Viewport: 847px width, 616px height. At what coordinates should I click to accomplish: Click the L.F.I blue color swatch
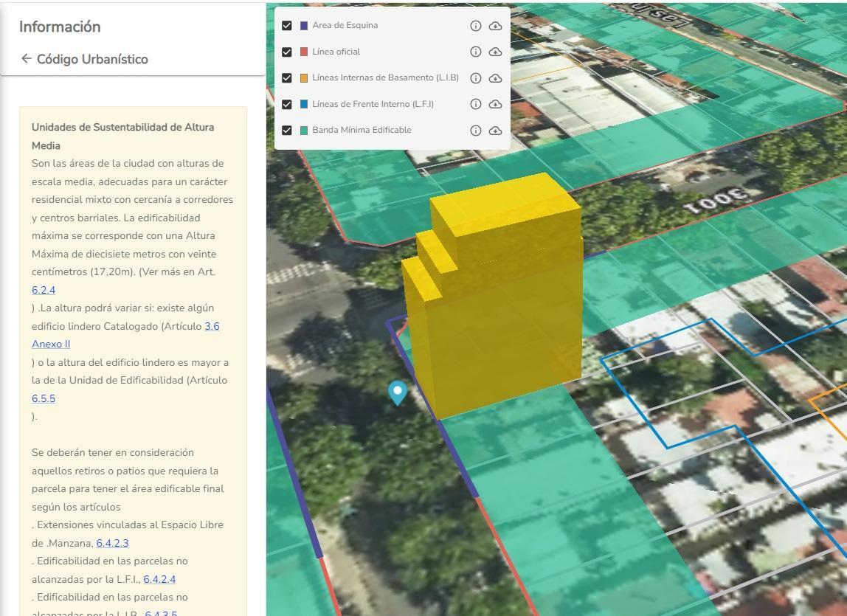coord(303,104)
